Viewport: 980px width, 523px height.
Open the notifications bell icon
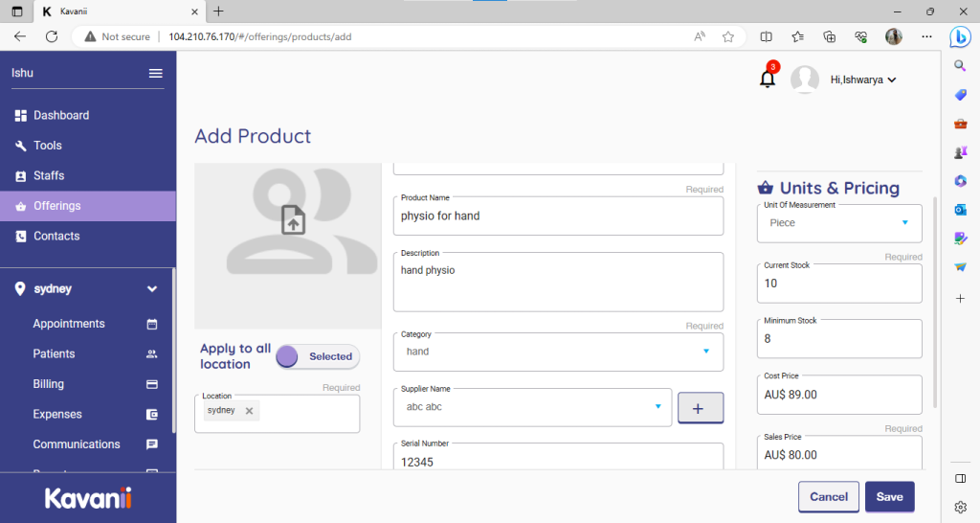pos(768,80)
